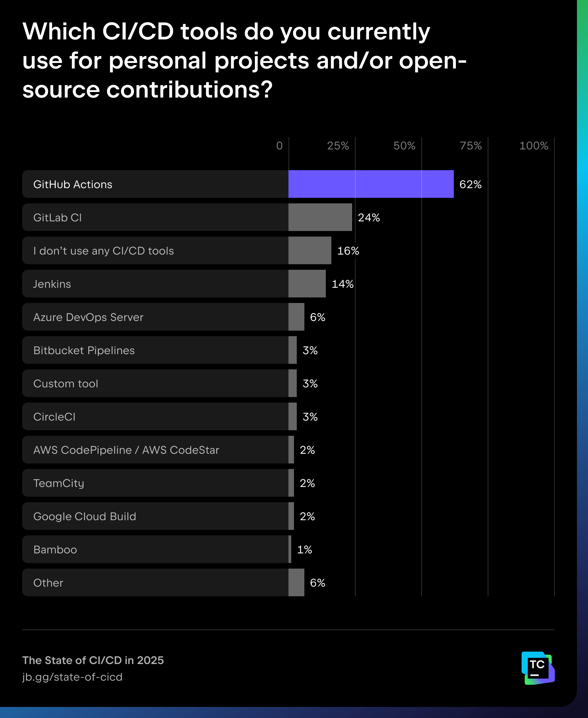588x718 pixels.
Task: Click "The State of CI/CD in 2025" text
Action: (93, 660)
